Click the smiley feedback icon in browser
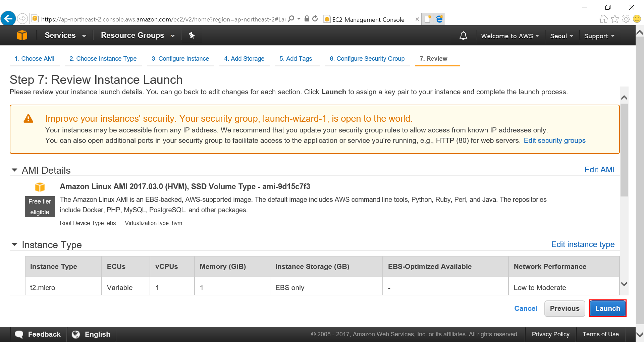Image resolution: width=644 pixels, height=342 pixels. [x=637, y=19]
